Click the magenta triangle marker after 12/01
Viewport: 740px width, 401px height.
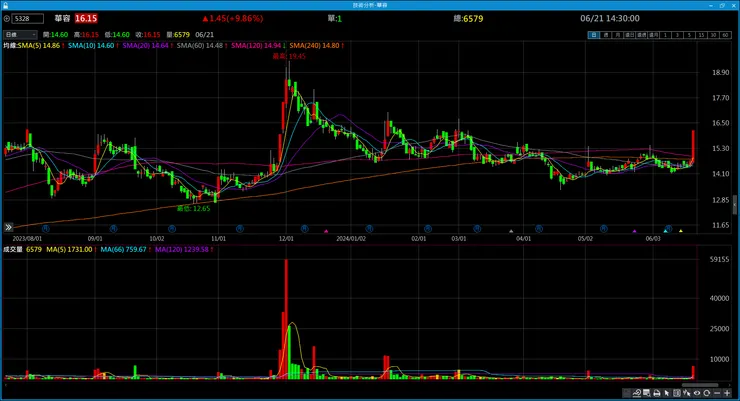pos(326,231)
